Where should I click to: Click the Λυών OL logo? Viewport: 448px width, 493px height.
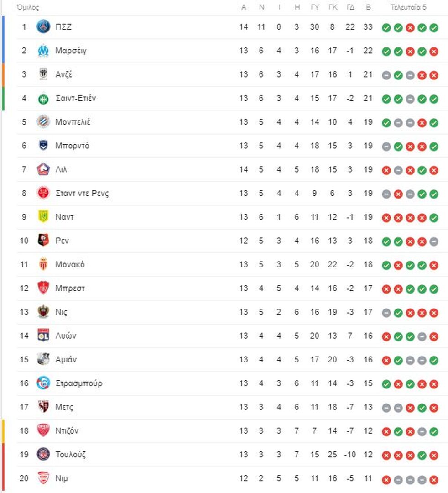coord(43,336)
